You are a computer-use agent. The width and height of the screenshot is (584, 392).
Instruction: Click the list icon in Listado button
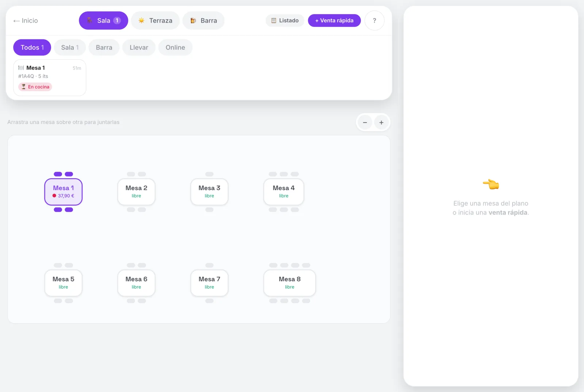(x=274, y=21)
